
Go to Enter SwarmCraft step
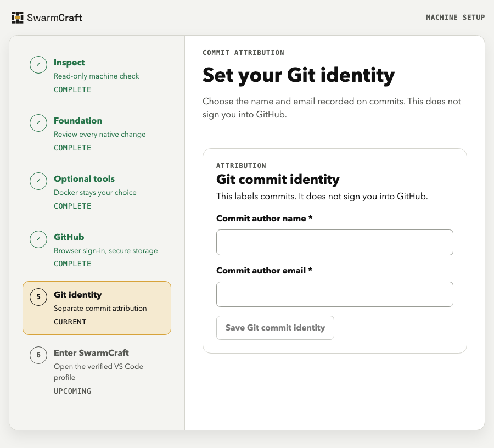[x=97, y=372]
